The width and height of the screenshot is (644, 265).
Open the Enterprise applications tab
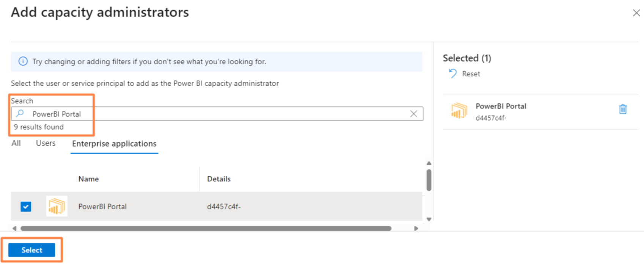click(x=114, y=144)
